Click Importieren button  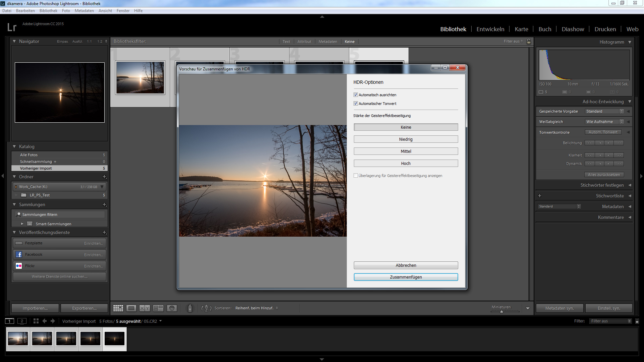click(x=35, y=308)
